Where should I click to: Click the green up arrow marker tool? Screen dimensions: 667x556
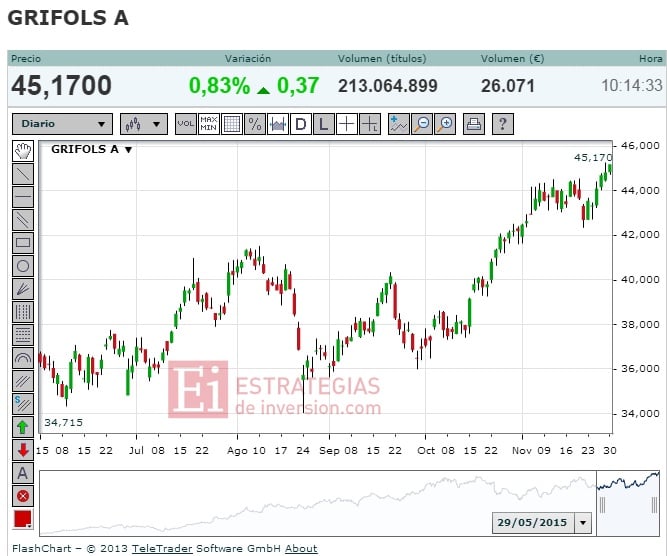pyautogui.click(x=23, y=427)
